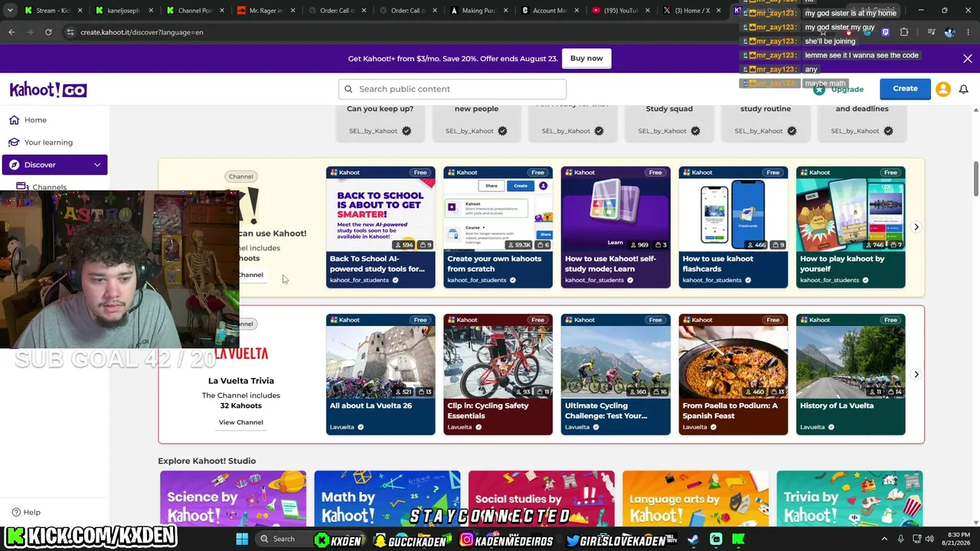
Task: Click the Home icon in the sidebar
Action: (15, 120)
